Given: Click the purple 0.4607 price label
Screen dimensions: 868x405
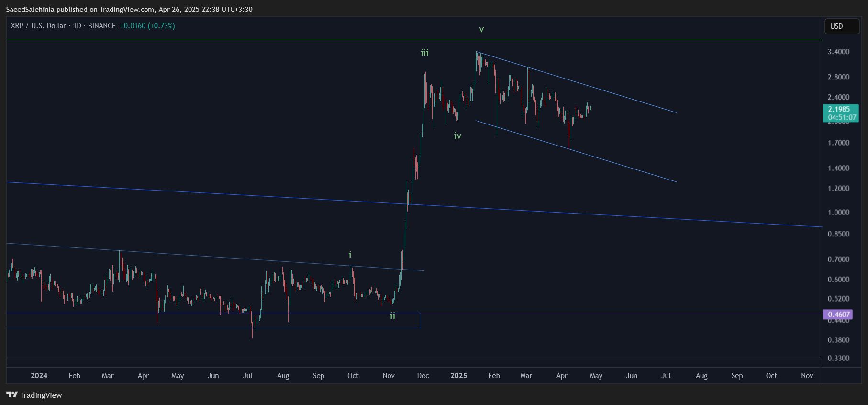Looking at the screenshot, I should pos(837,315).
